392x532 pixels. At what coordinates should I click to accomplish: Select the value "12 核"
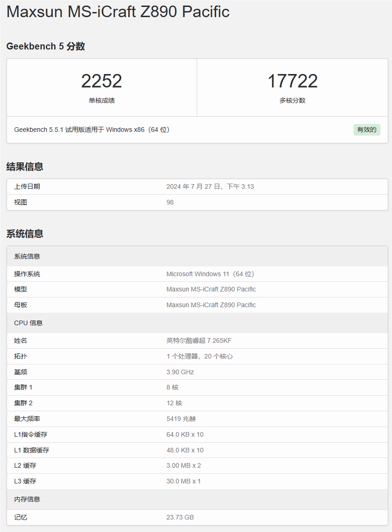click(x=174, y=403)
